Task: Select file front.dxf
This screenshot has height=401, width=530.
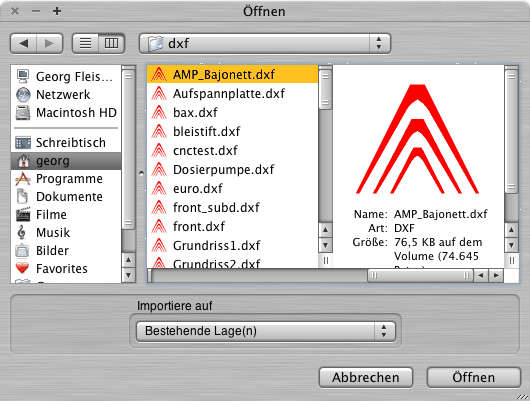Action: [233, 226]
